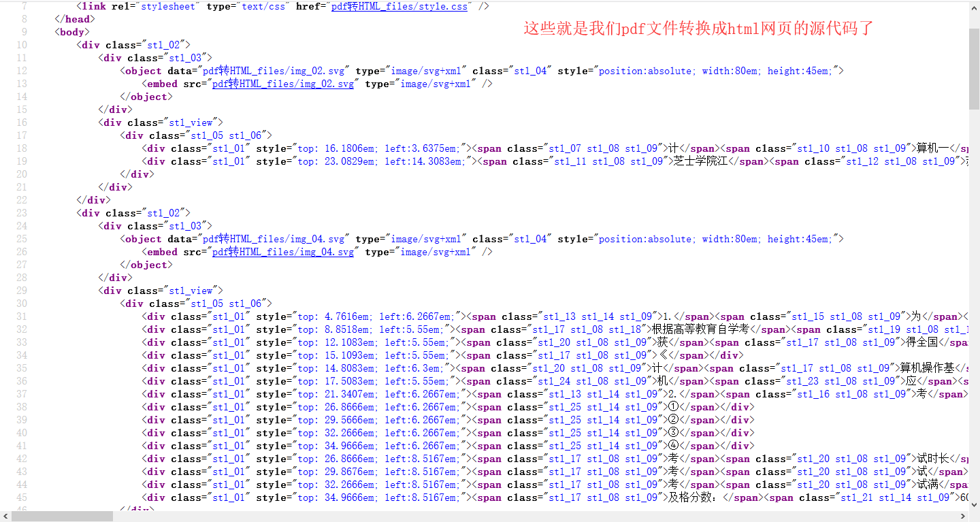Click the text "2." on line 37
Image resolution: width=980 pixels, height=522 pixels.
pos(668,394)
